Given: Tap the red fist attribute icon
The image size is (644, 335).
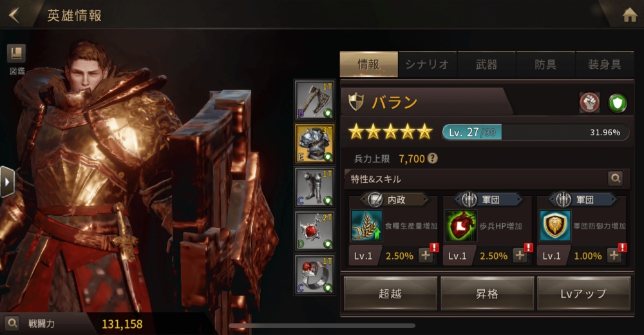Looking at the screenshot, I should 589,102.
